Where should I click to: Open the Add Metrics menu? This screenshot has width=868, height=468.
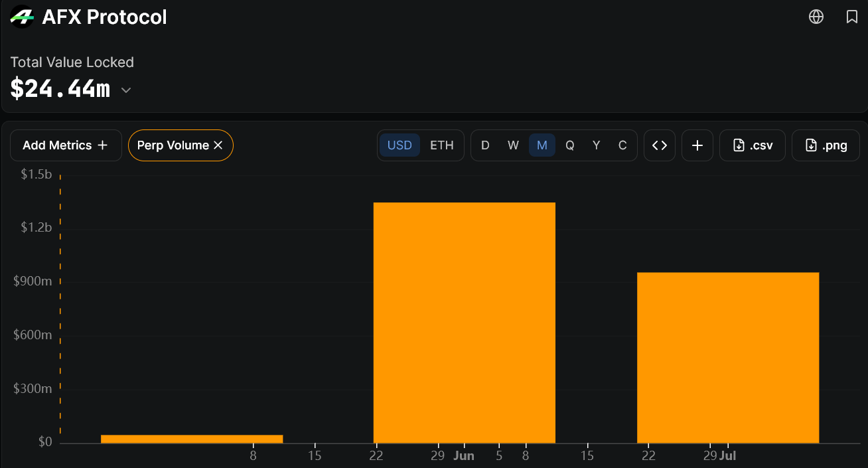tap(66, 145)
